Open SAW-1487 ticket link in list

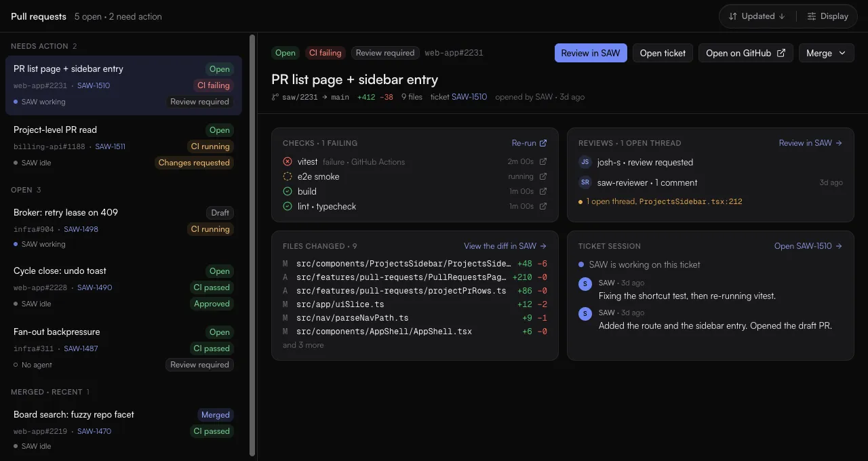81,348
